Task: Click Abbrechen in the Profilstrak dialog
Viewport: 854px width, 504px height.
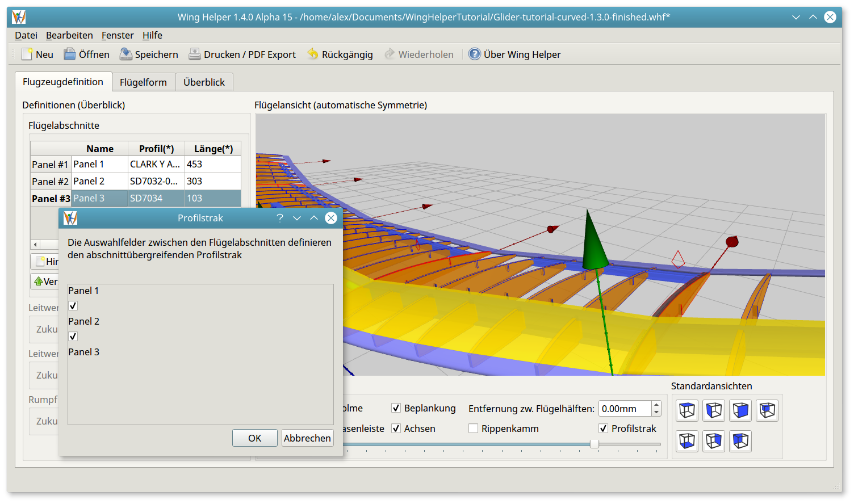Action: tap(307, 438)
